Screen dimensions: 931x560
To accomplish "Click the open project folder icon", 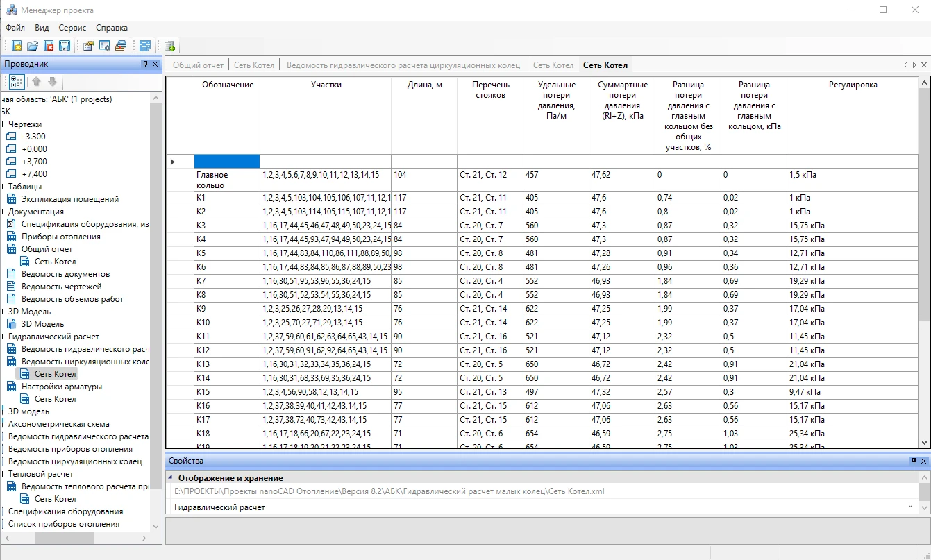I will [x=33, y=46].
